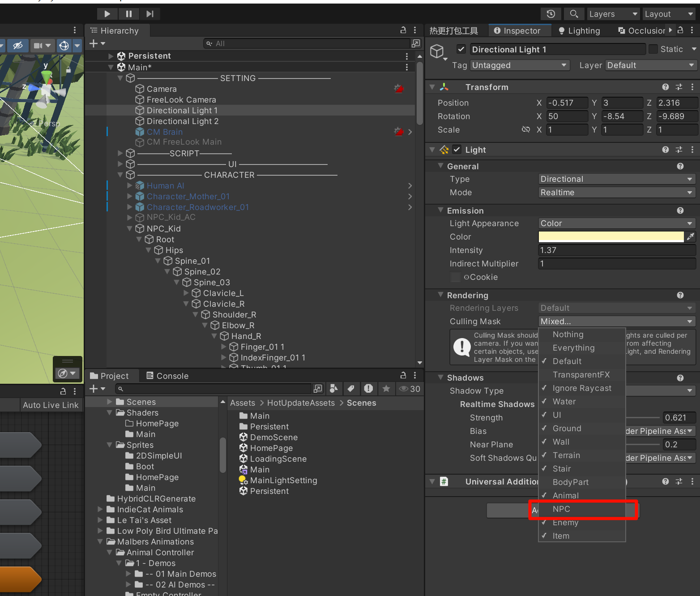The width and height of the screenshot is (700, 596).
Task: Click the Color eyedropper icon
Action: pyautogui.click(x=691, y=236)
